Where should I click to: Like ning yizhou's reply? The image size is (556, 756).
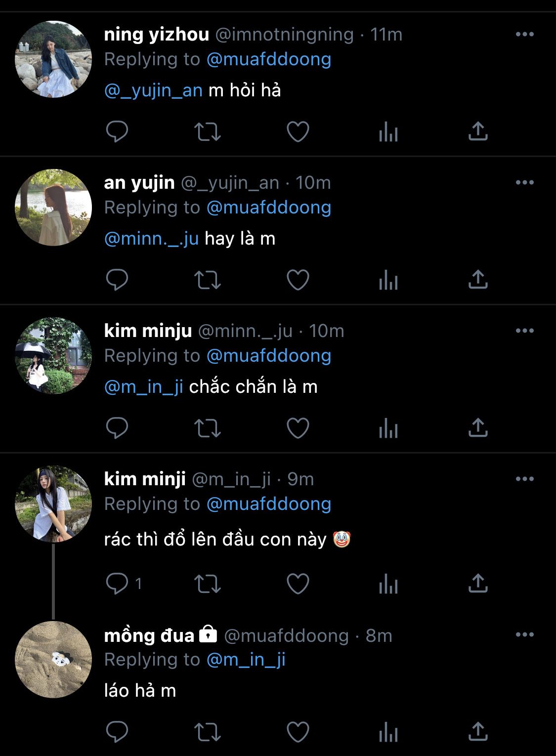tap(298, 131)
